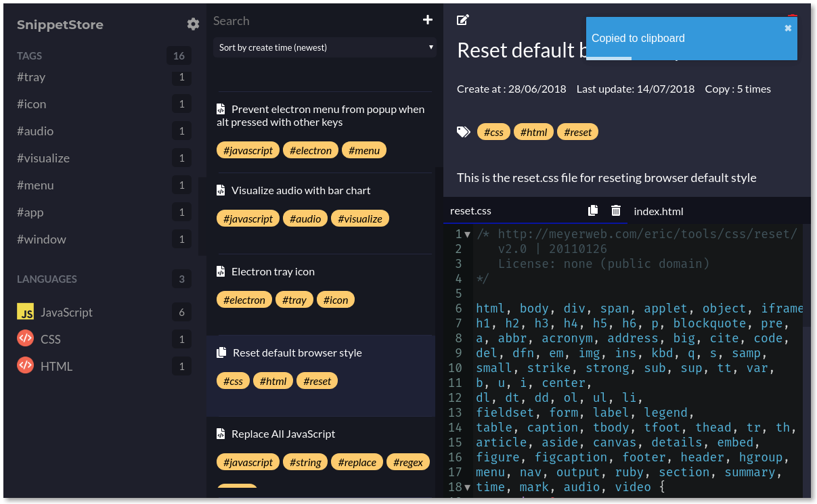Click the file icon beside Prevent electron menu snippet

221,109
